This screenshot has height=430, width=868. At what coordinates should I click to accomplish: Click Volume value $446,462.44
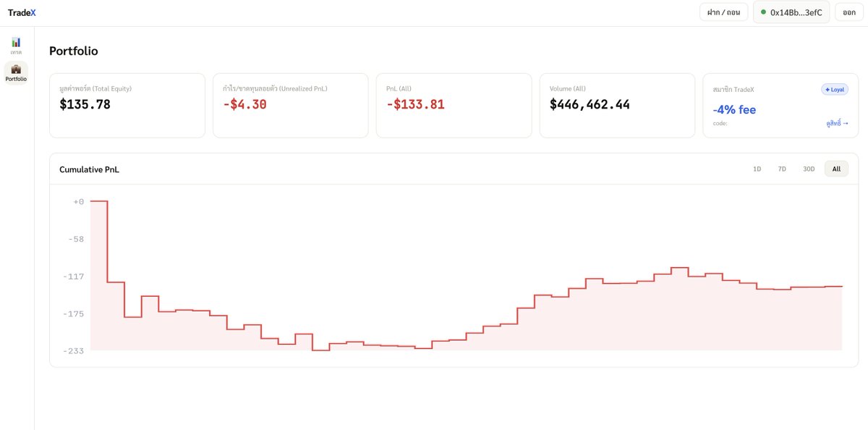(590, 104)
